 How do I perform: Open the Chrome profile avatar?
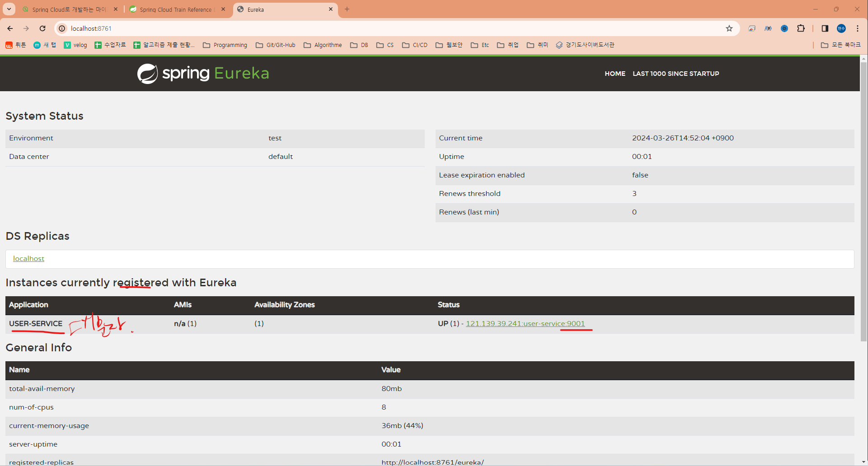pos(841,28)
